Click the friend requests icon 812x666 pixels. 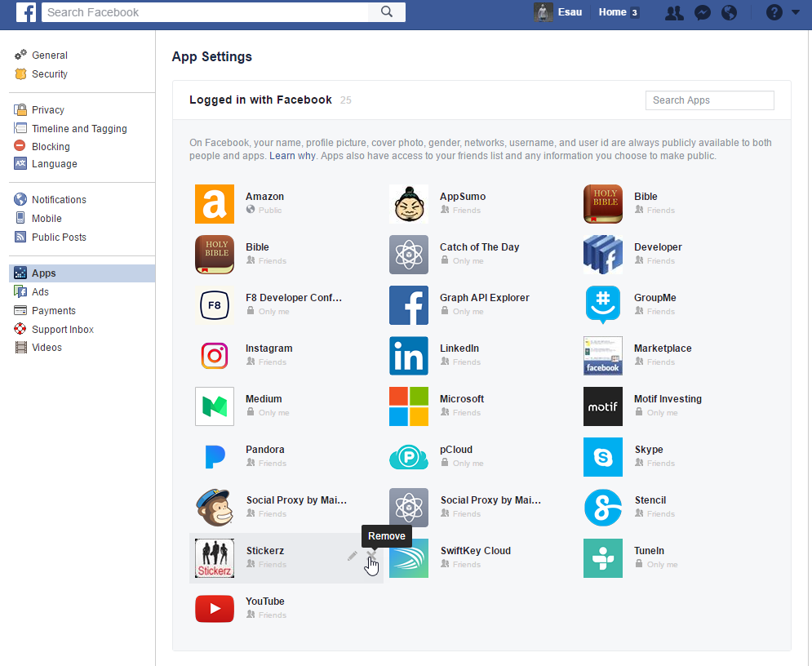click(674, 12)
